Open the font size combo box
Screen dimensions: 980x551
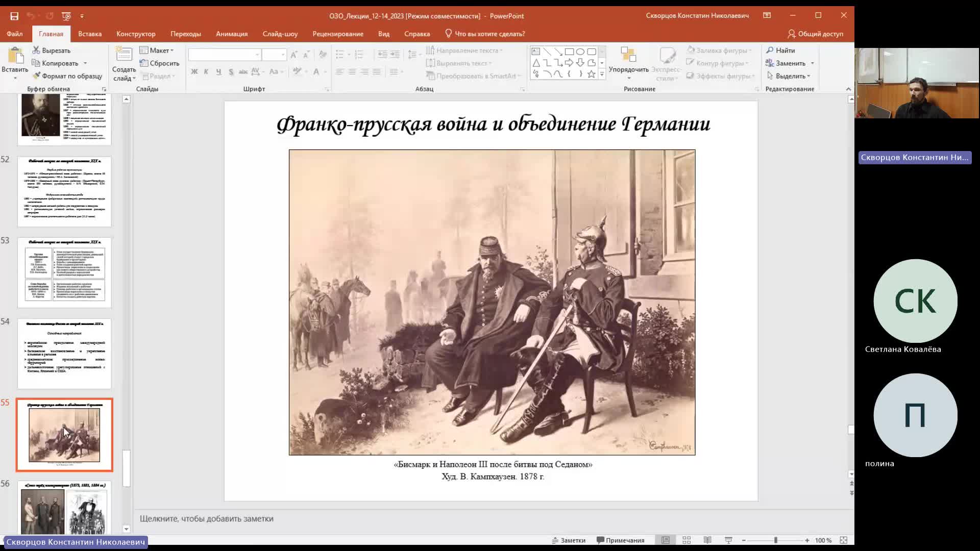pos(274,55)
